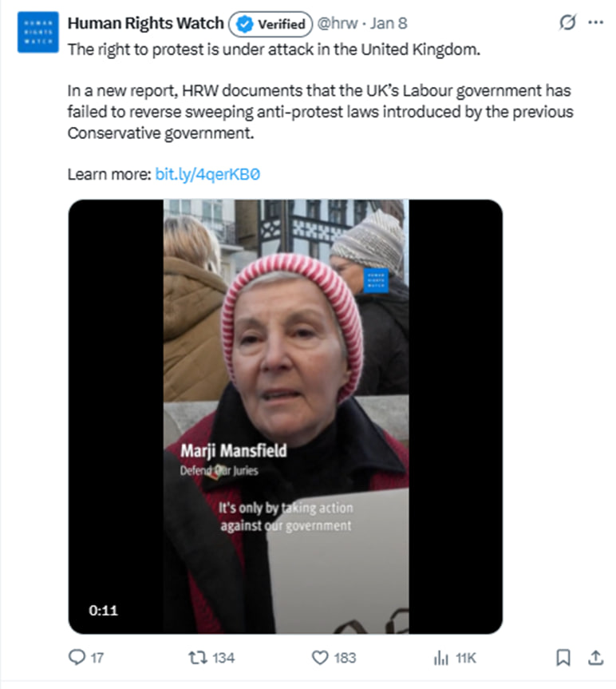
Task: Play the Marji Mansfield video
Action: [x=286, y=417]
